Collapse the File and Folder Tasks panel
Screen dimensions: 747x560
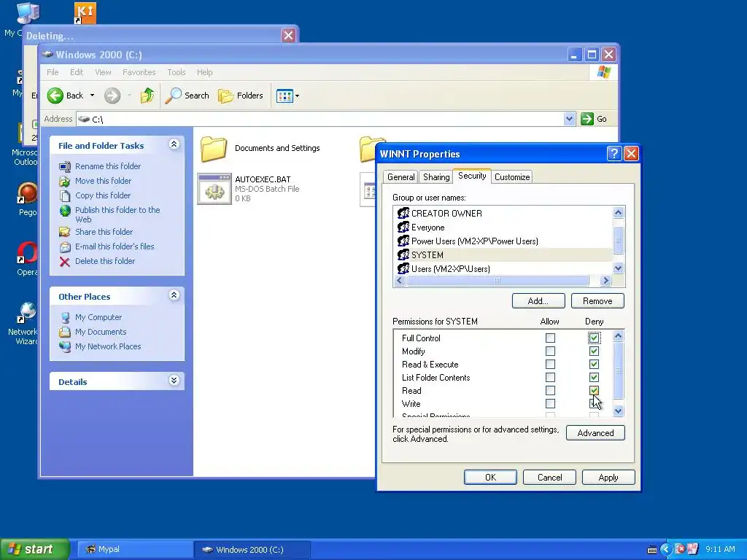[174, 144]
